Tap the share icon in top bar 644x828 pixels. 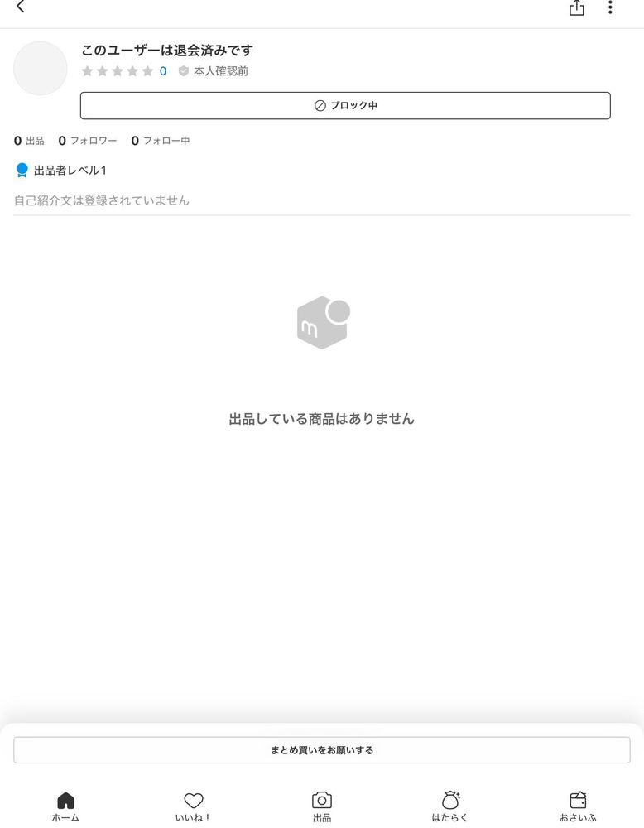coord(576,8)
